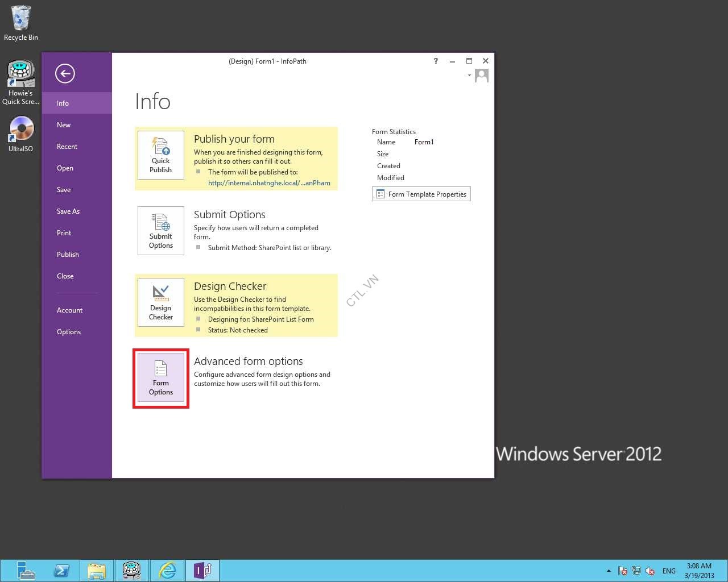Open the Quick Publish button
The height and width of the screenshot is (582, 728).
(161, 155)
